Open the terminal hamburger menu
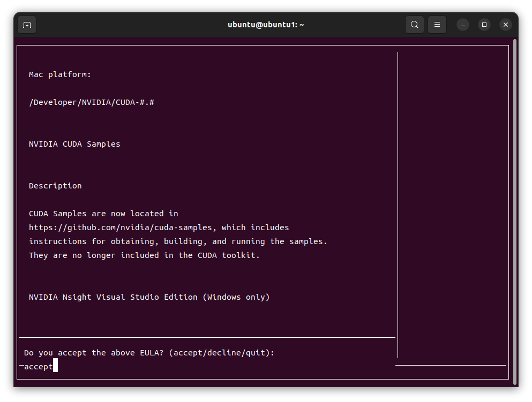The width and height of the screenshot is (532, 402). [437, 25]
